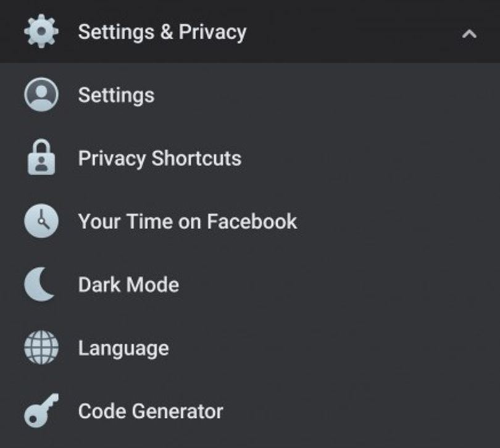The height and width of the screenshot is (448, 500).
Task: Choose the Dark Mode text label
Action: (x=129, y=284)
